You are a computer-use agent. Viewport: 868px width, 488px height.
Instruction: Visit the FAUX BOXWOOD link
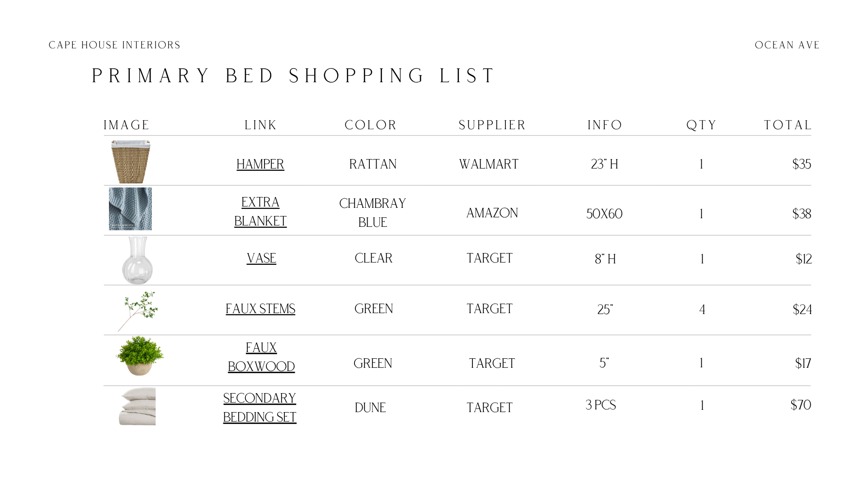(x=261, y=357)
